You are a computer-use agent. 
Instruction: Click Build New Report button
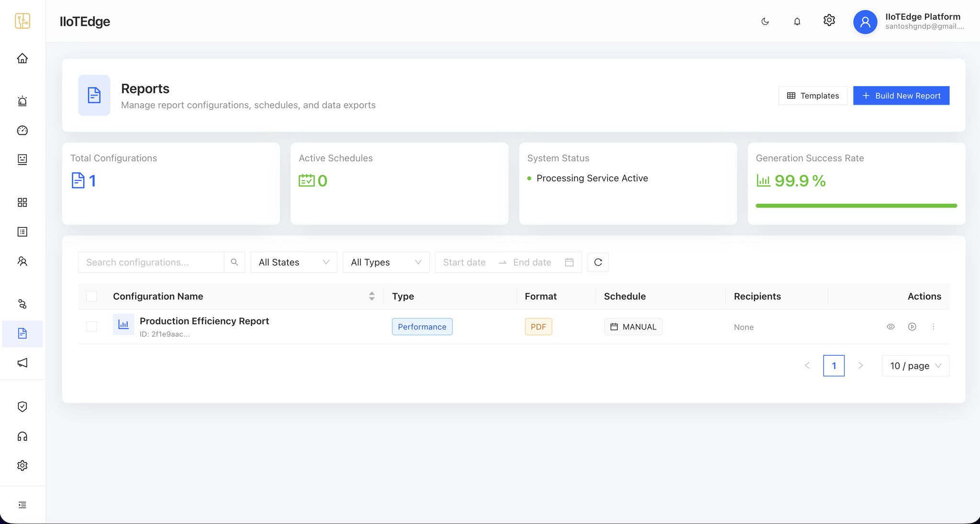[901, 96]
